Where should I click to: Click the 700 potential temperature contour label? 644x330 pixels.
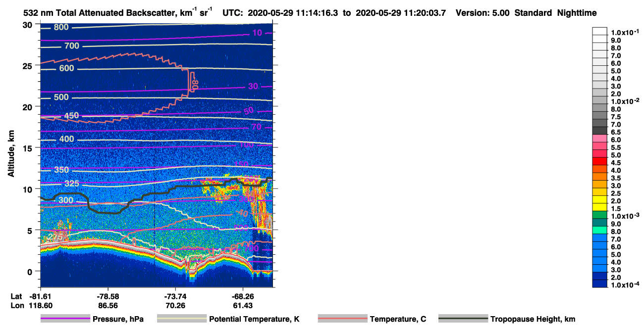[72, 46]
